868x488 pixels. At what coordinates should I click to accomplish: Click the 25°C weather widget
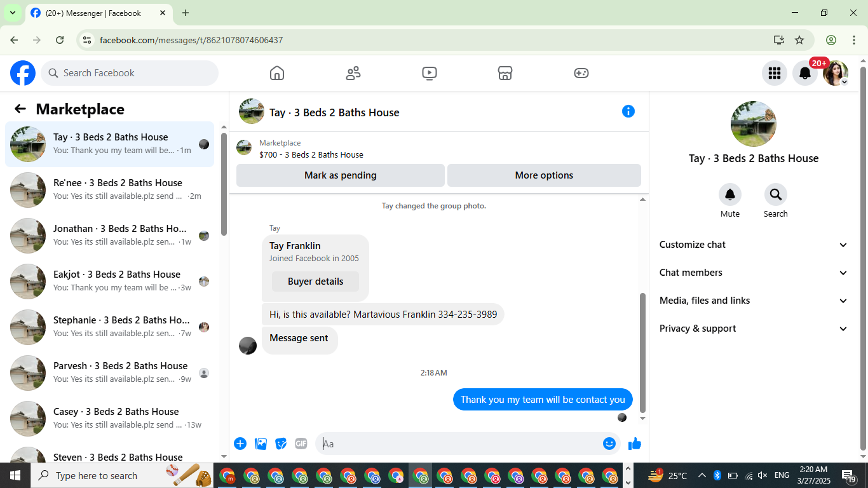tap(668, 475)
